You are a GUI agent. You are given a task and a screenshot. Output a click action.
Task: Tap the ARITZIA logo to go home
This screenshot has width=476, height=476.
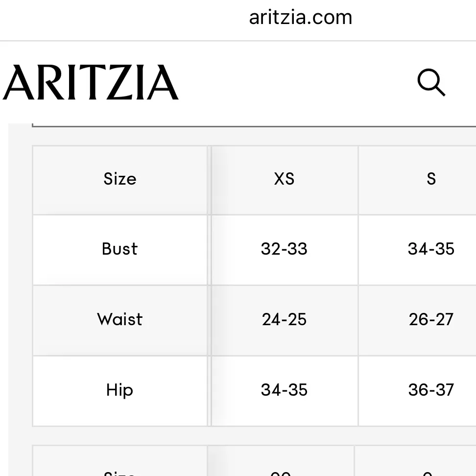click(x=91, y=82)
